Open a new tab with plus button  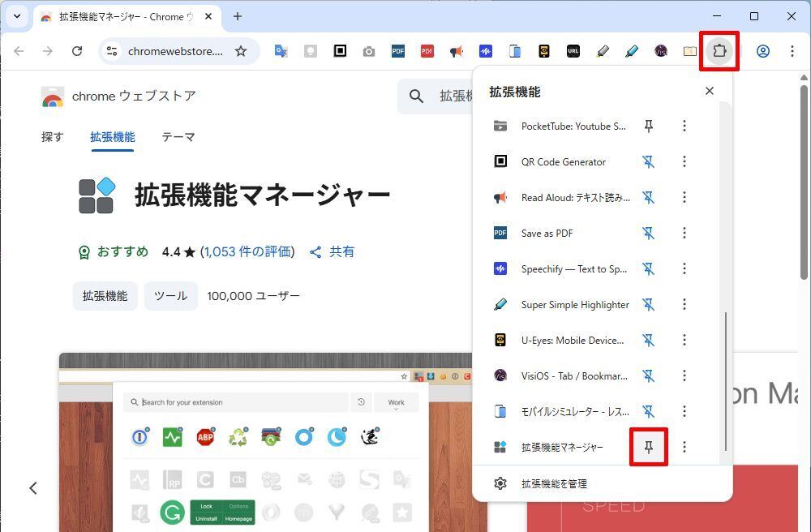(238, 16)
